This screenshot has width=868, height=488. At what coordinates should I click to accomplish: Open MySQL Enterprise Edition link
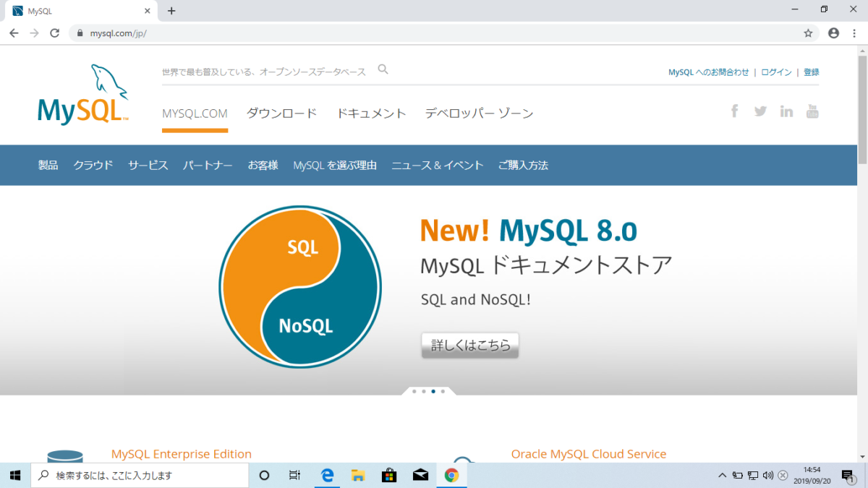click(181, 453)
